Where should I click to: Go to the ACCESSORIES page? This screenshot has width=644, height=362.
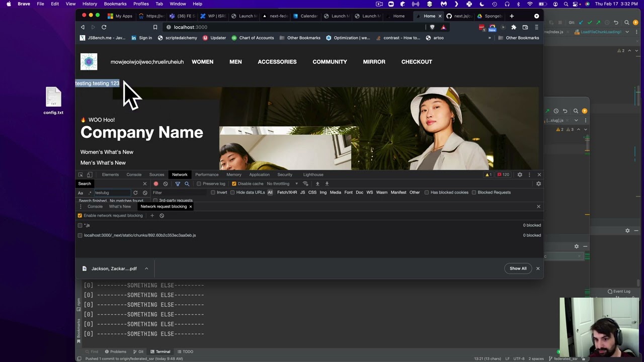click(277, 62)
